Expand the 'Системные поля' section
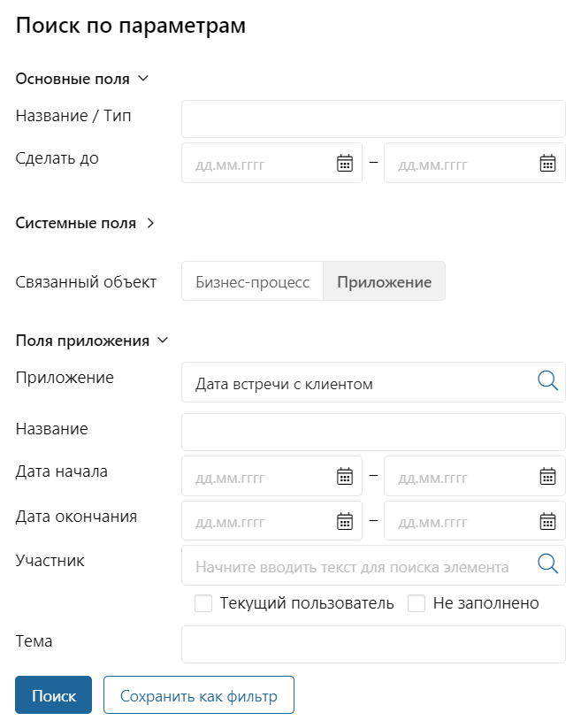The height and width of the screenshot is (728, 581). click(x=150, y=223)
